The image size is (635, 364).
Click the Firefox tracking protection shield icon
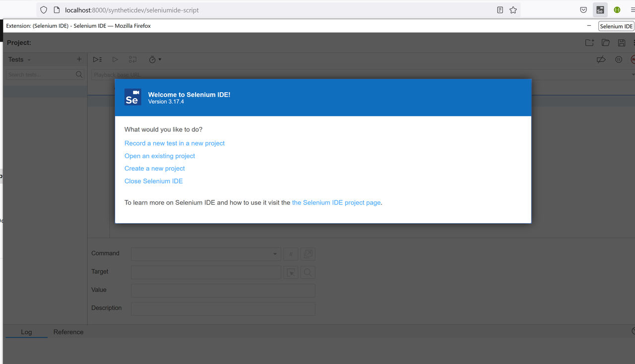pos(44,10)
